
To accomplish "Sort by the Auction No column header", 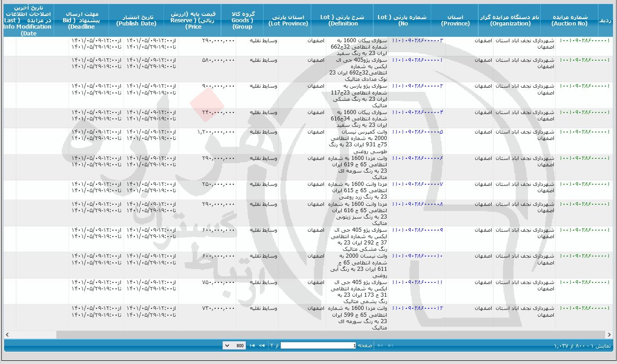I will pos(569,20).
